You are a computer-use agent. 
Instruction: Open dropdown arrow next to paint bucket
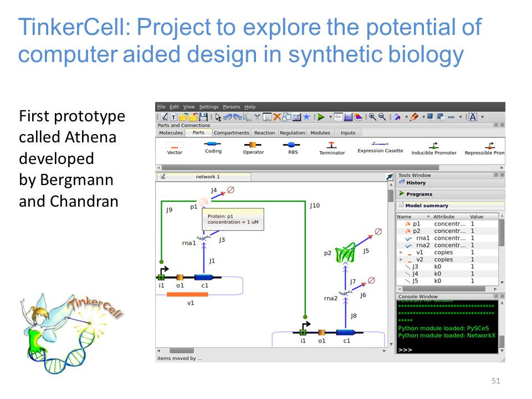[406, 117]
